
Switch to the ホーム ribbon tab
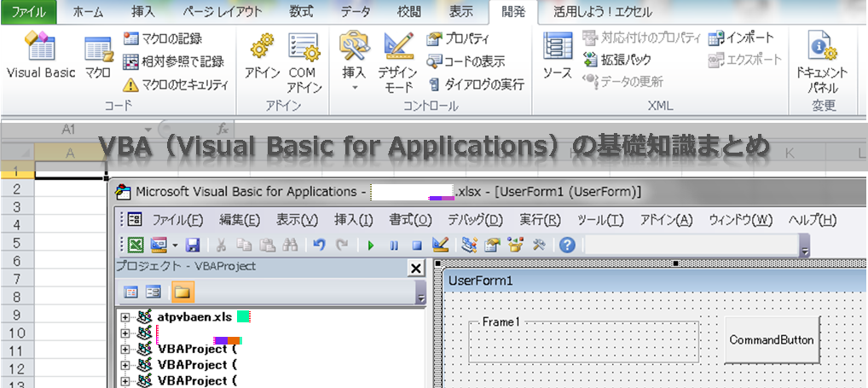click(88, 12)
